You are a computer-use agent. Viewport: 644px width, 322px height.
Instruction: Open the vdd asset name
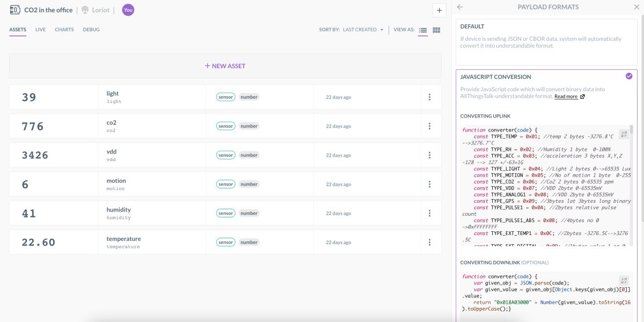coord(111,151)
